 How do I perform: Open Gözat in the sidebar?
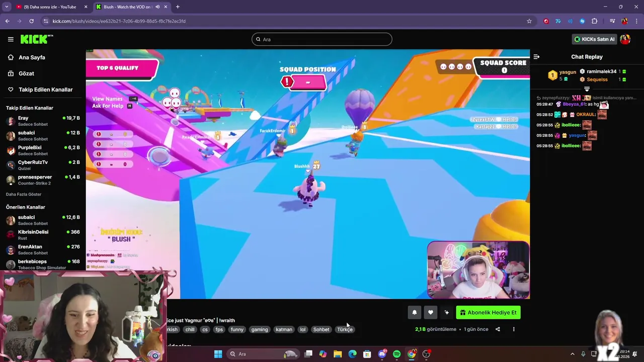coord(26,73)
